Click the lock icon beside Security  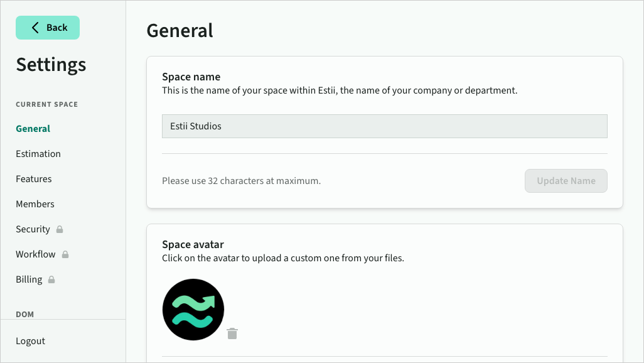tap(60, 229)
